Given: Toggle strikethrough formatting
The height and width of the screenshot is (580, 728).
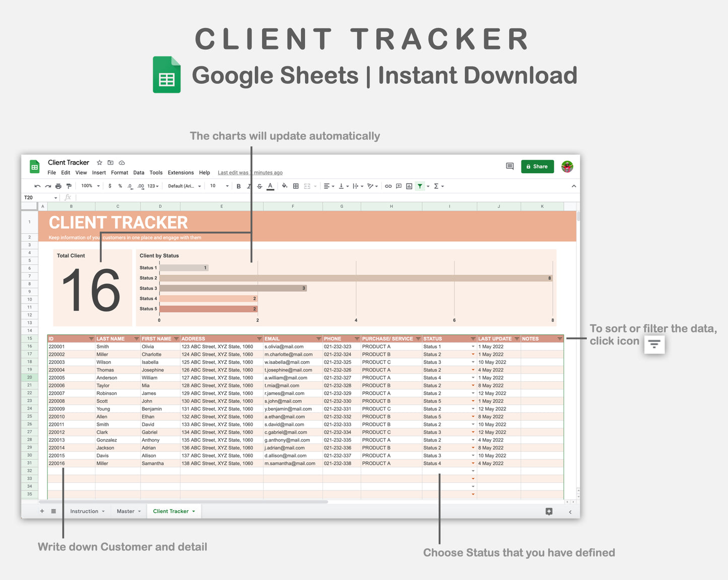Looking at the screenshot, I should tap(259, 186).
